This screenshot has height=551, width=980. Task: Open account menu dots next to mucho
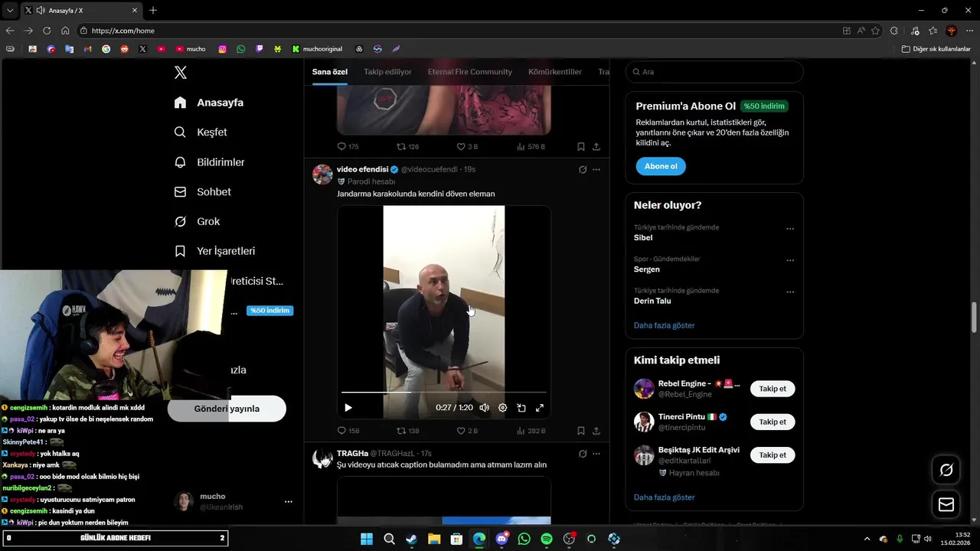coord(289,502)
